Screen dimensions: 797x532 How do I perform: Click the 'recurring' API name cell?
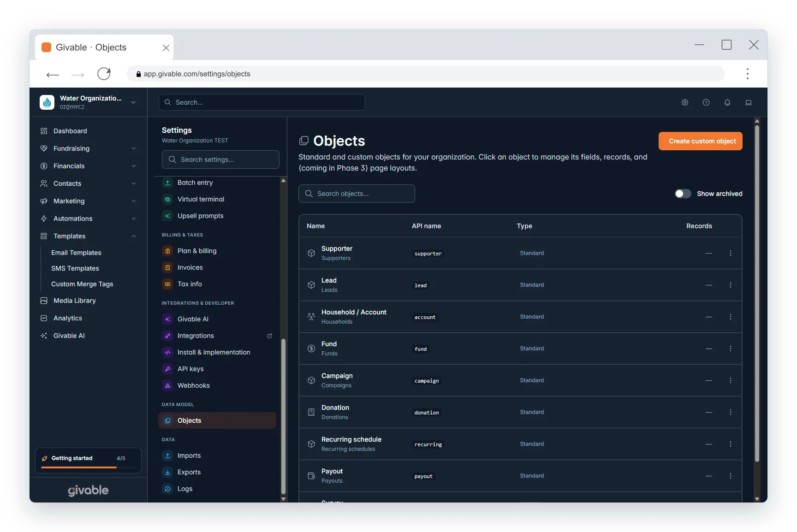pyautogui.click(x=428, y=444)
